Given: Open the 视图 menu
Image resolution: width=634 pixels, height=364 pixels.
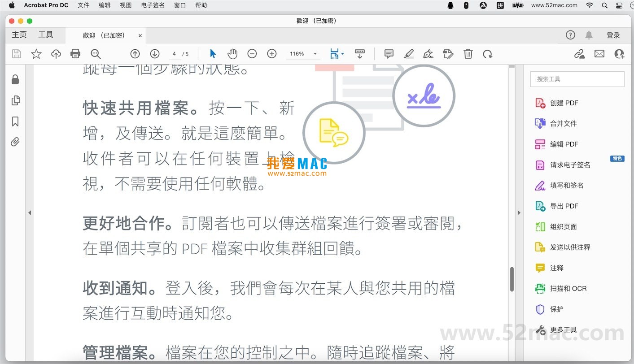Looking at the screenshot, I should click(x=126, y=5).
